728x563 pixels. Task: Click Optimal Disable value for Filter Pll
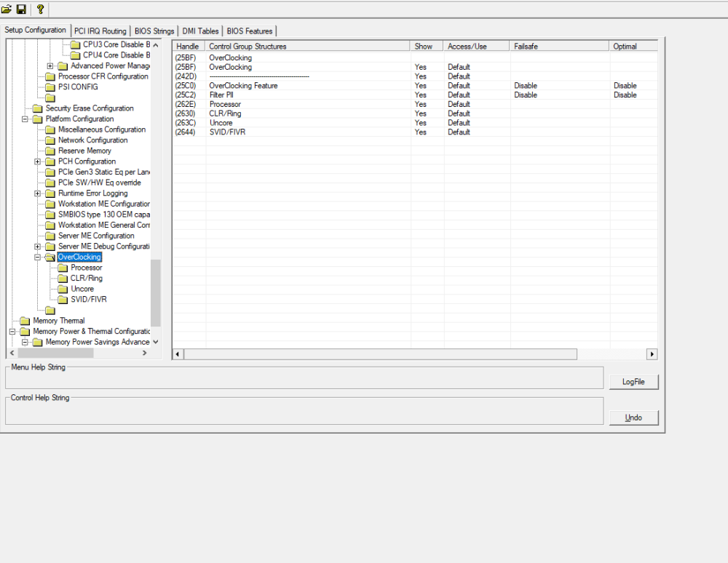point(625,95)
